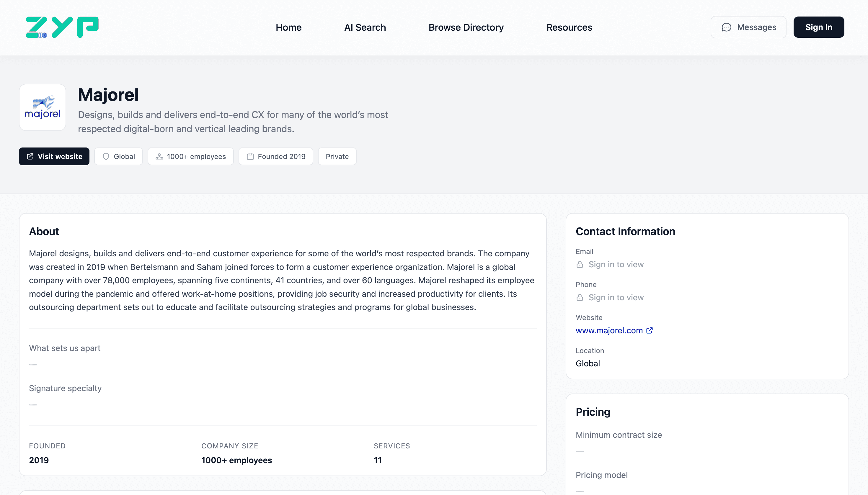Image resolution: width=868 pixels, height=495 pixels.
Task: Click the Global location badge
Action: (x=118, y=156)
